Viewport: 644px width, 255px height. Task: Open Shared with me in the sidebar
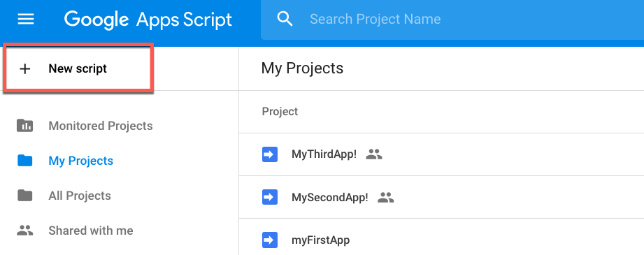(91, 231)
